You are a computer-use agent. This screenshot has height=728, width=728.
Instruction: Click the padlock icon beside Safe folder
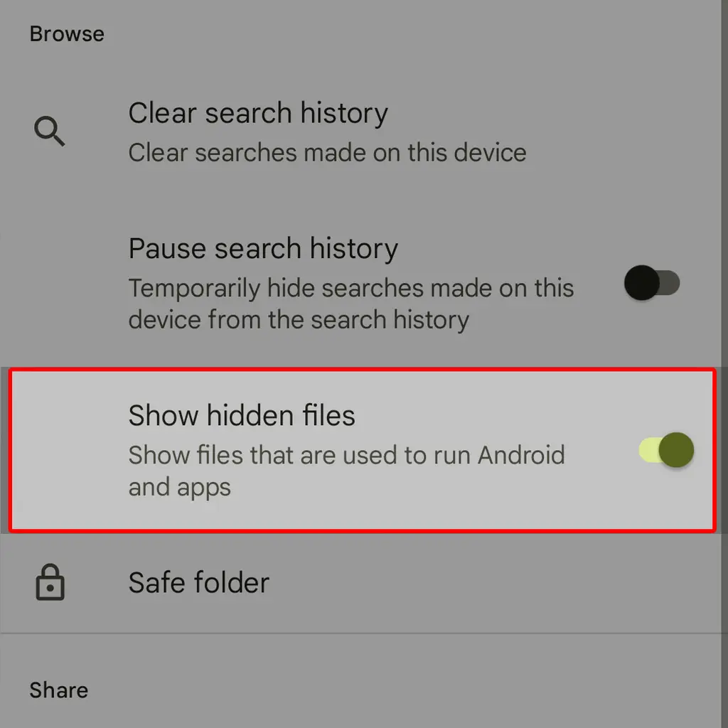click(50, 582)
